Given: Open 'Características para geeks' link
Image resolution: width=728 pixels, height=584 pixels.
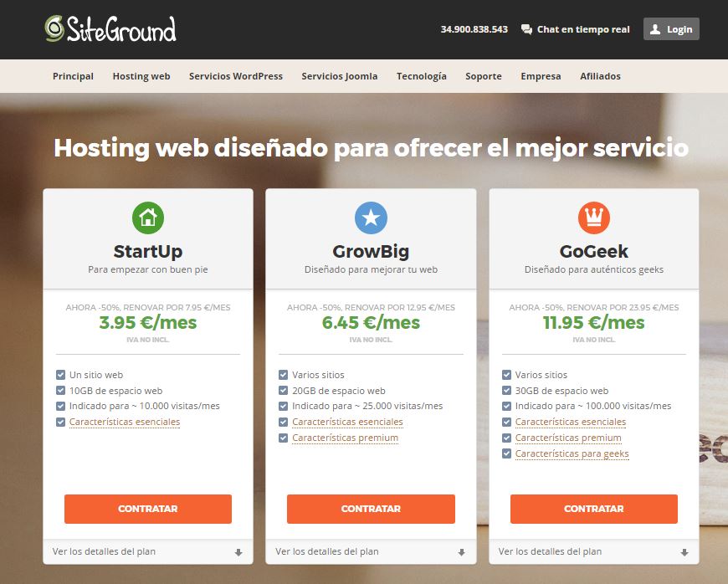Looking at the screenshot, I should tap(572, 453).
